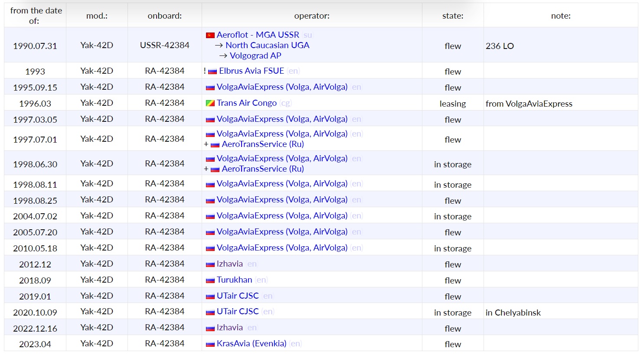Select the USSR-42384 onboard cell
The image size is (644, 355).
pos(165,45)
